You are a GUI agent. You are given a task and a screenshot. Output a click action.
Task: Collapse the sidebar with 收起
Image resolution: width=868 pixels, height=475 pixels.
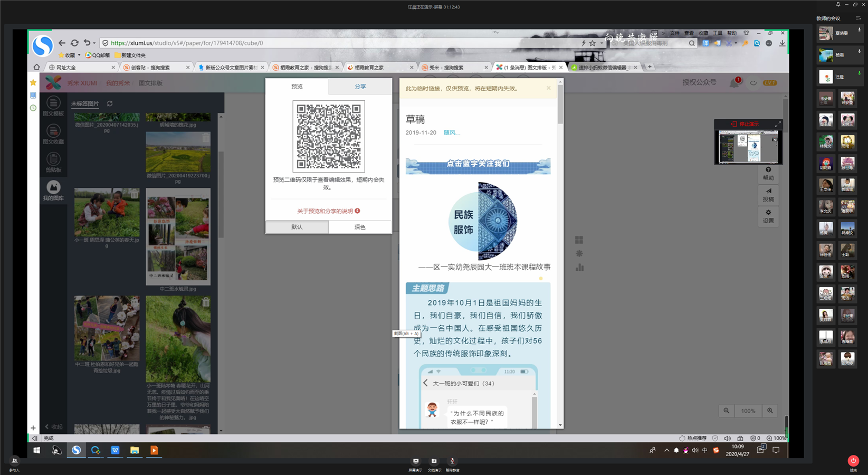[54, 426]
